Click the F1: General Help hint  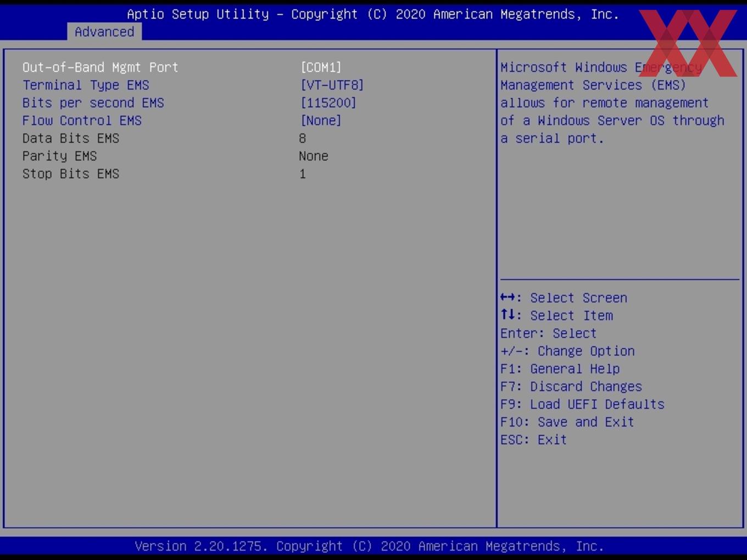pos(560,368)
